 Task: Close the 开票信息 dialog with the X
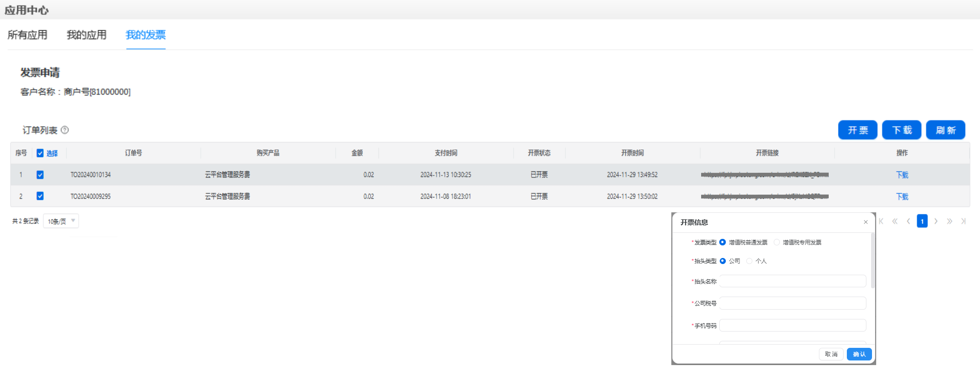(865, 222)
